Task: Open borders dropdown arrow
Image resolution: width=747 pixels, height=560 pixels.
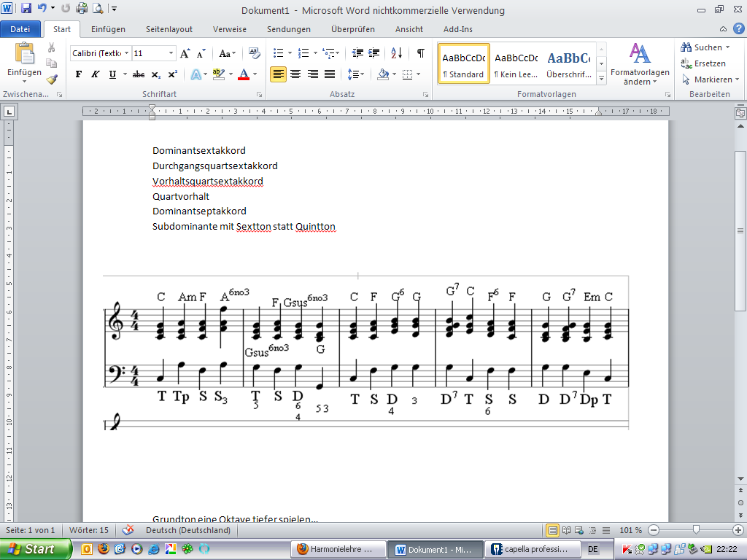Action: tap(418, 74)
